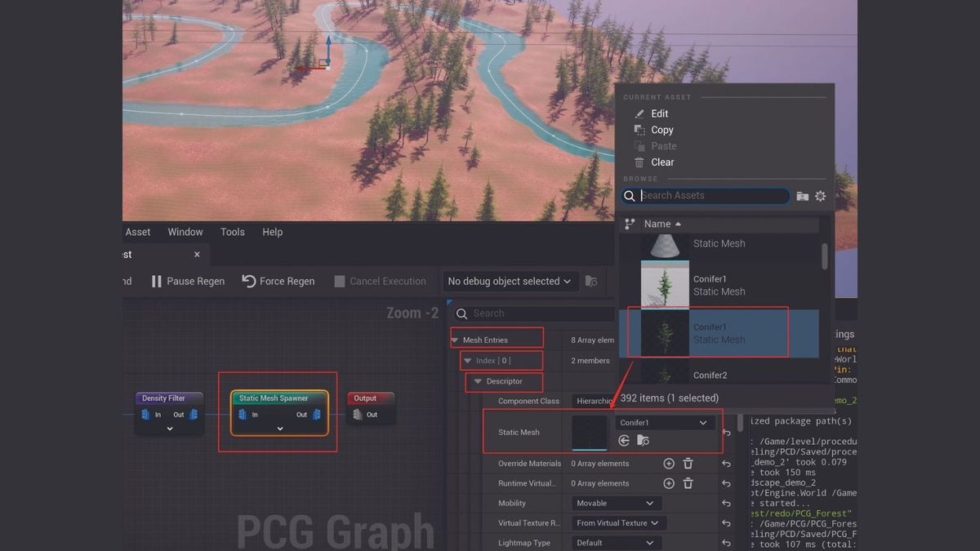Click the Density Filter Out pin
The image size is (980, 551).
(194, 415)
